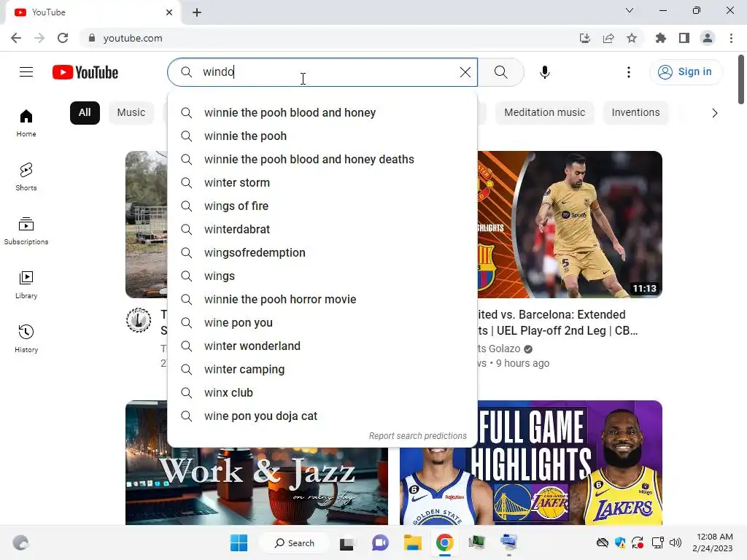Pick 'winnie the pooh blood and honey deaths'

pyautogui.click(x=322, y=160)
